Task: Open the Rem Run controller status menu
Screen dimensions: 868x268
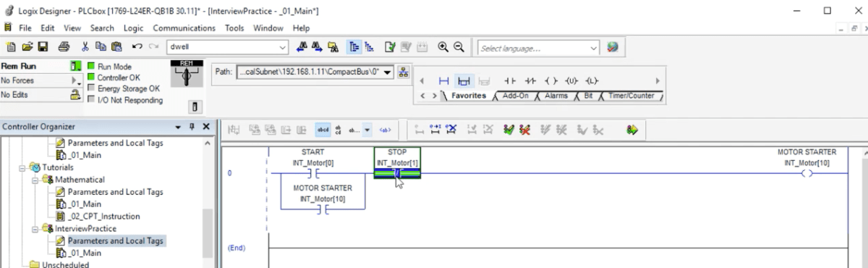Action: coord(75,67)
